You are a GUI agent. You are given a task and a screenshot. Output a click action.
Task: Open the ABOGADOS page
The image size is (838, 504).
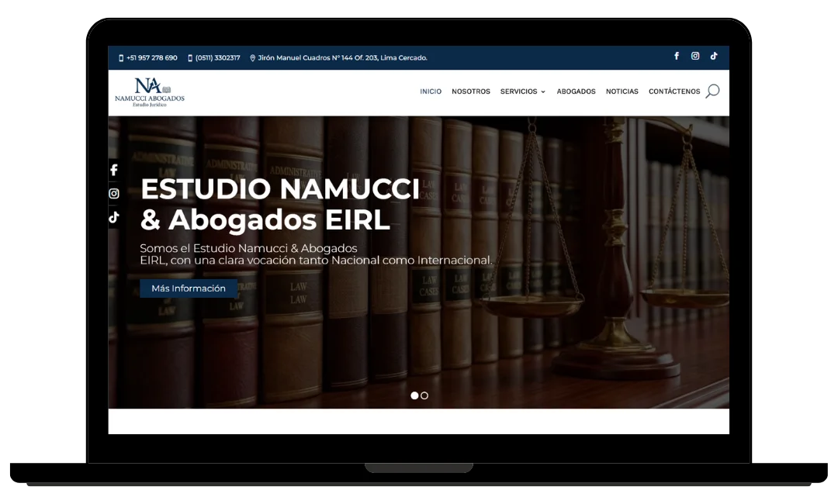[576, 91]
